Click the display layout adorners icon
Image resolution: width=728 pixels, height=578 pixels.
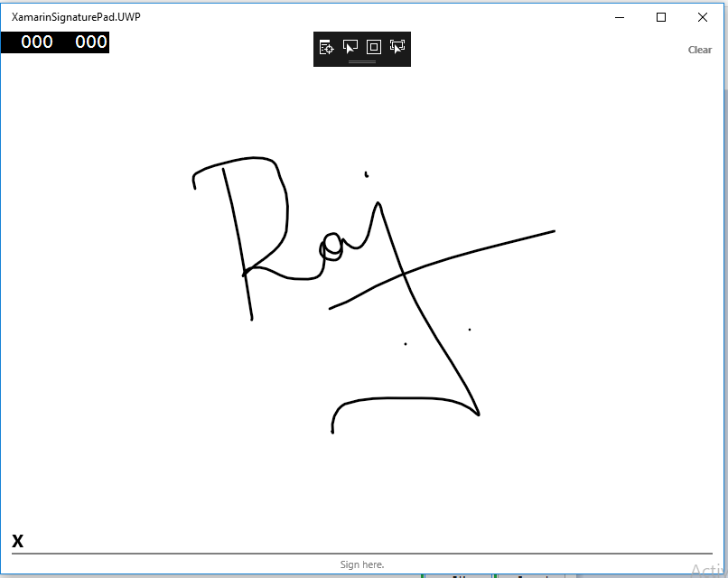point(373,47)
